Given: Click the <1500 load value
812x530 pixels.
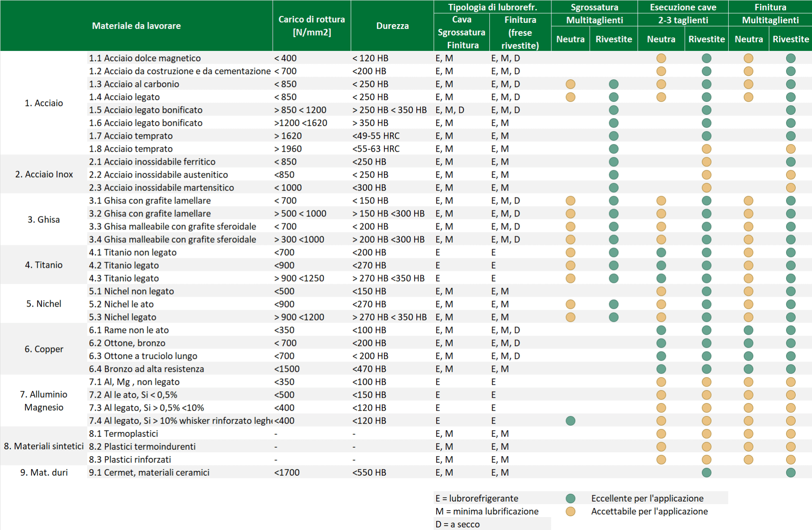Looking at the screenshot, I should point(287,369).
